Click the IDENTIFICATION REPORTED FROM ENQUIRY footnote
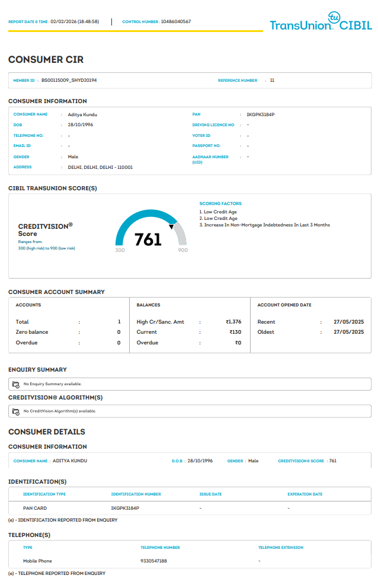378x588 pixels. pyautogui.click(x=63, y=520)
